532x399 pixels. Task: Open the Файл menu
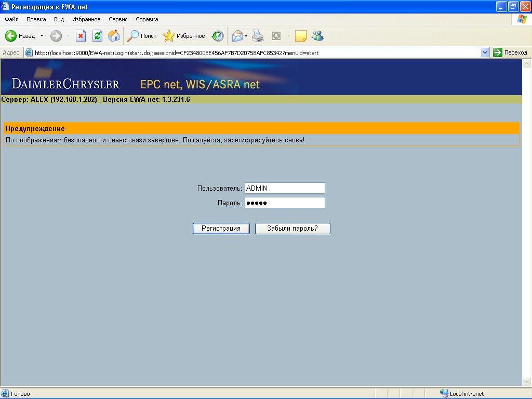point(11,19)
